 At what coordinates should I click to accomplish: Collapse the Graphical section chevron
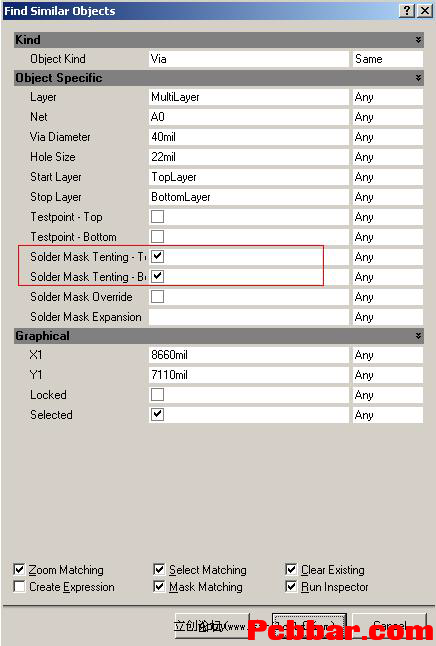[x=418, y=336]
